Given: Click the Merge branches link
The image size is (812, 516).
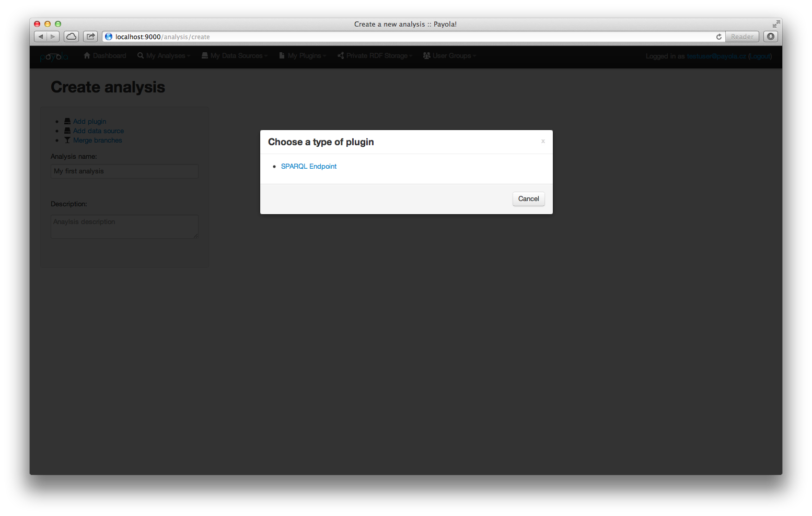Looking at the screenshot, I should [97, 140].
